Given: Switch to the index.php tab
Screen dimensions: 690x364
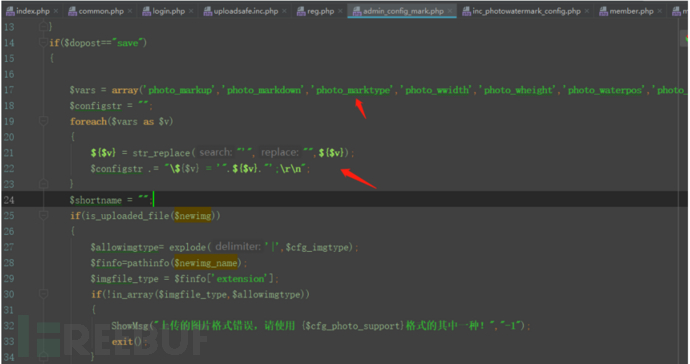Looking at the screenshot, I should (33, 11).
